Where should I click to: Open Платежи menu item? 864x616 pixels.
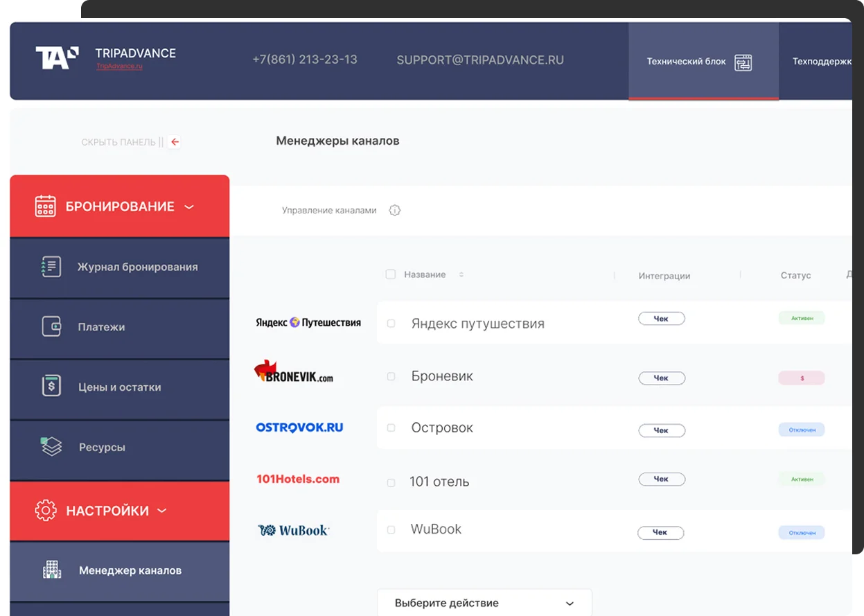point(120,328)
